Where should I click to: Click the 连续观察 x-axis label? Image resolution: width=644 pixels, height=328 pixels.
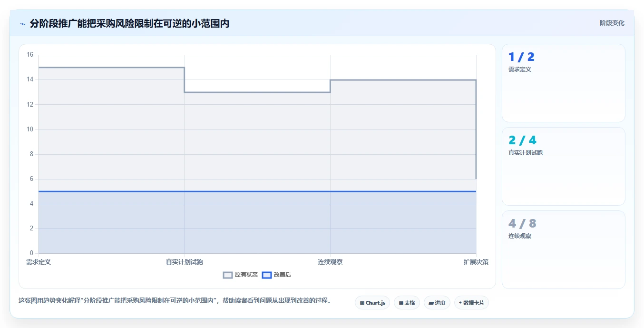tap(330, 262)
